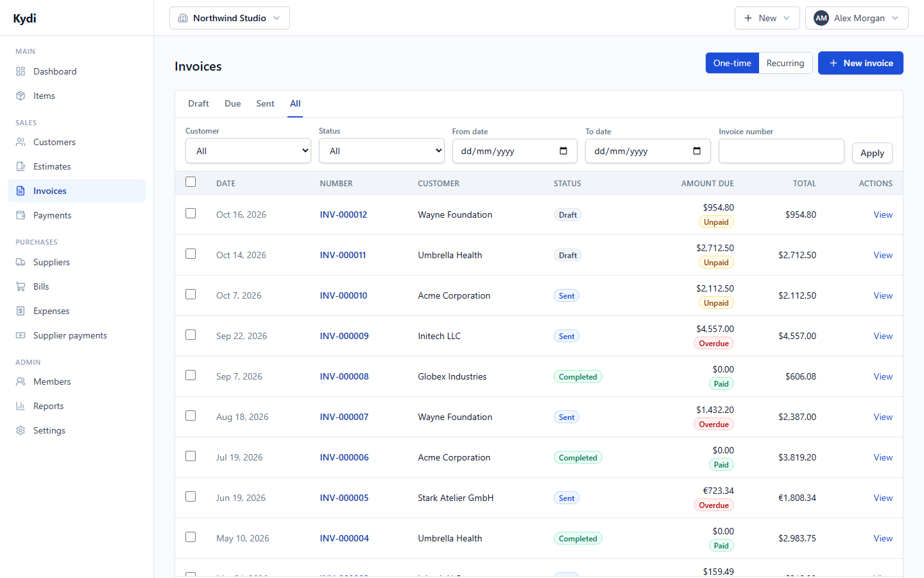Open To date calendar picker icon
Viewport: 924px width, 578px height.
[x=697, y=151]
